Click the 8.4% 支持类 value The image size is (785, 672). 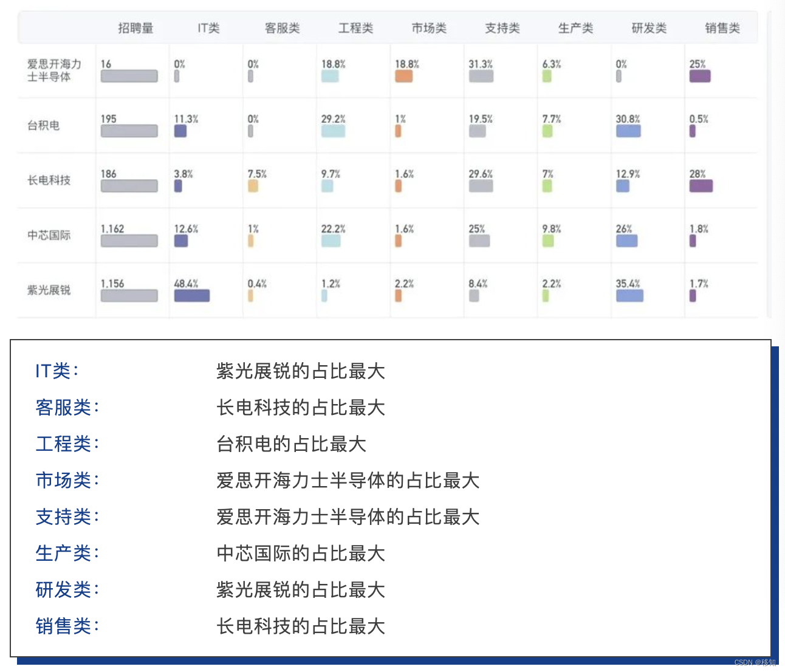pos(478,284)
